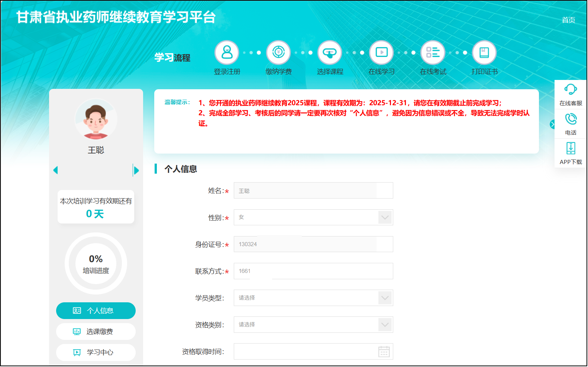Image resolution: width=588 pixels, height=367 pixels.
Task: Click the left arrow under user name
Action: [x=56, y=170]
